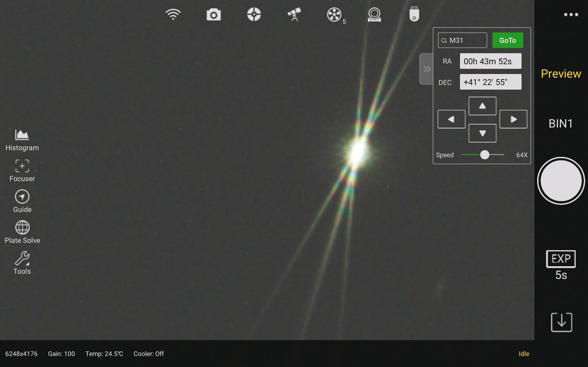Toggle the WiFi connection icon
Viewport: 588px width, 367px height.
click(x=173, y=14)
